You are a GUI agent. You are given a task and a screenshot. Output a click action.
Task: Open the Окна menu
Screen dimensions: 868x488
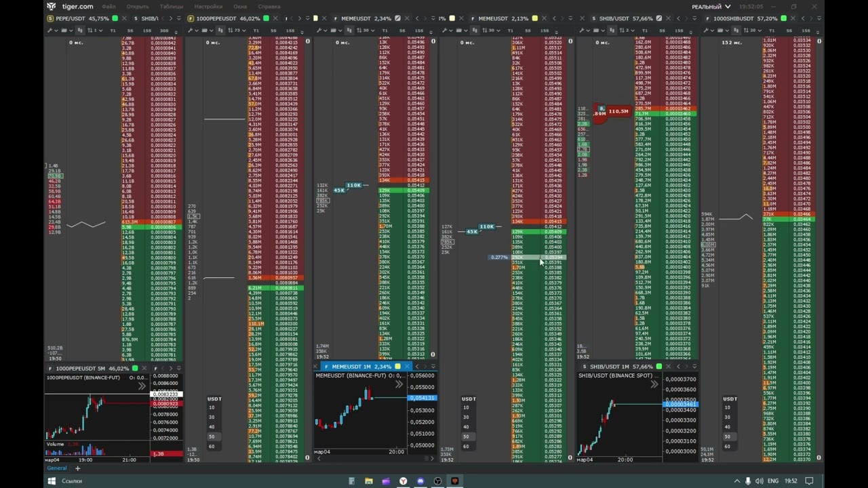[240, 6]
